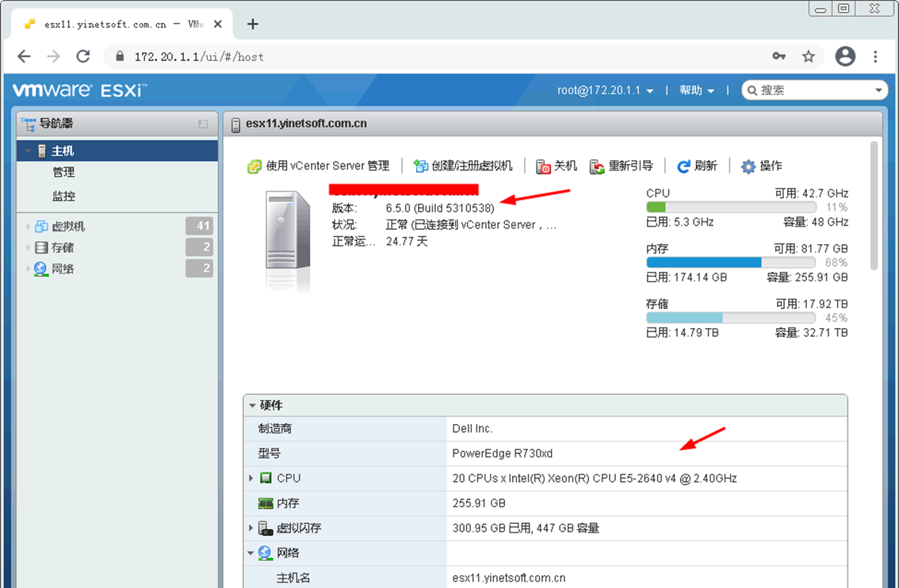Click 300.95 GB 已用, 447 GB 容量 value

click(x=526, y=528)
